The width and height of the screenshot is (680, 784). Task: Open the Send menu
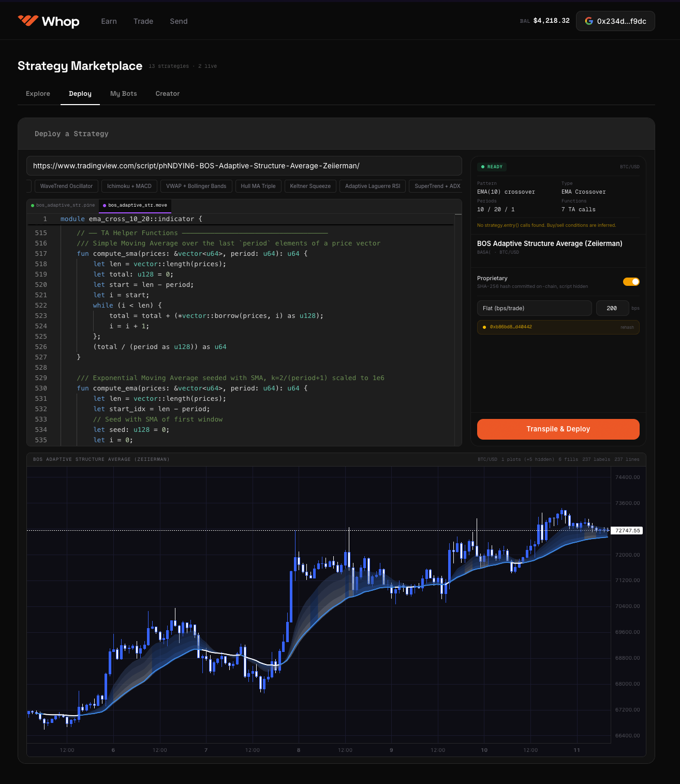pos(179,21)
